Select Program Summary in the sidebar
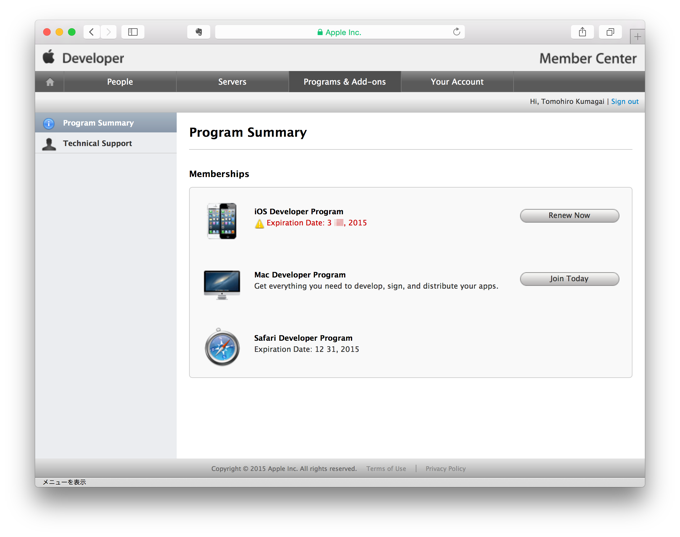Image resolution: width=680 pixels, height=537 pixels. tap(106, 123)
